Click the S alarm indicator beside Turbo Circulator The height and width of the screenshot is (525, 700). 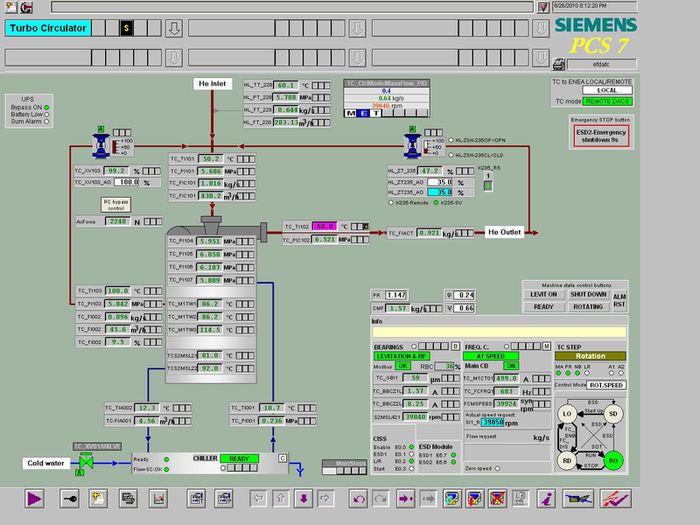[x=126, y=28]
